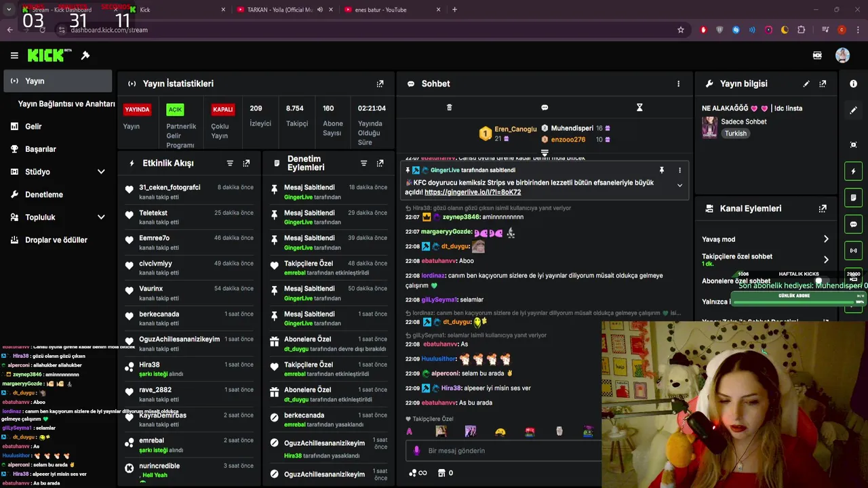Pop out the Etkinlik Akışı panel

[x=246, y=163]
